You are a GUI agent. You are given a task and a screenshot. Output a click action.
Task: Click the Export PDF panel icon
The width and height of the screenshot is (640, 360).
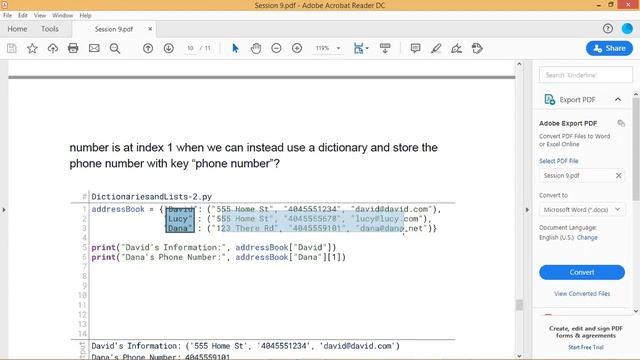pos(549,100)
